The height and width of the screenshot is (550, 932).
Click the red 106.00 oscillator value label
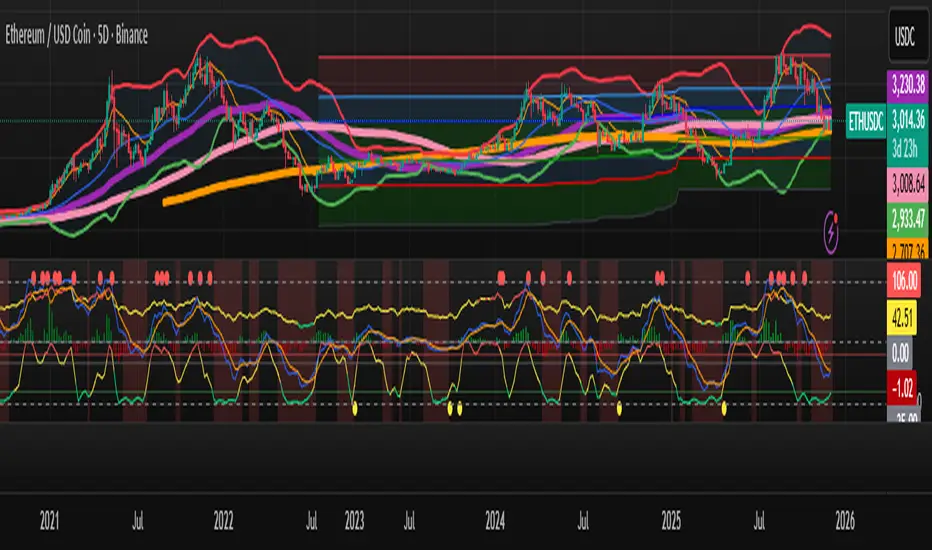(908, 282)
